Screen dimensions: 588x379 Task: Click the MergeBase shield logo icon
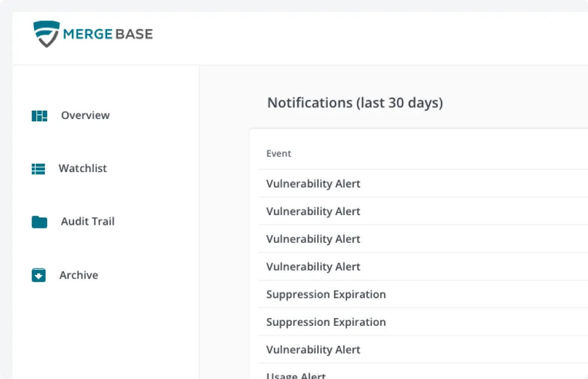coord(46,34)
